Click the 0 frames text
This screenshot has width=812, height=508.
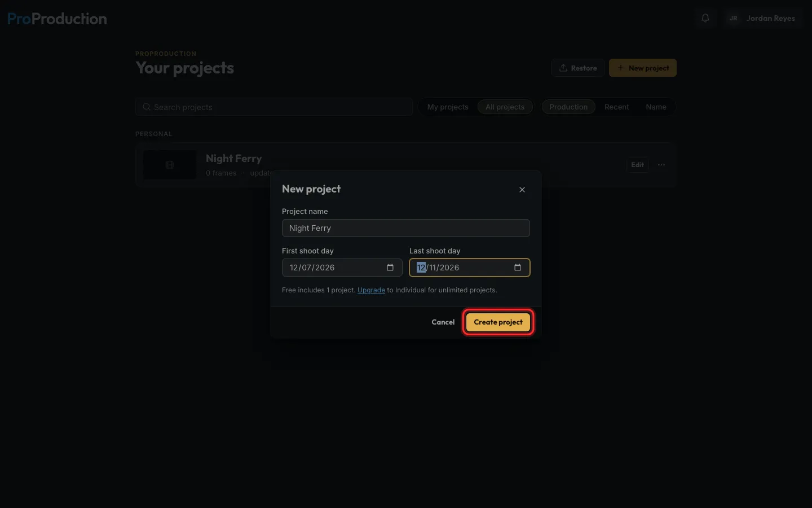221,173
